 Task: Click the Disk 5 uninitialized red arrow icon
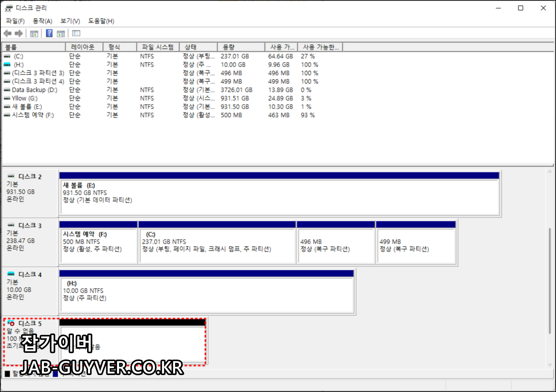click(11, 323)
